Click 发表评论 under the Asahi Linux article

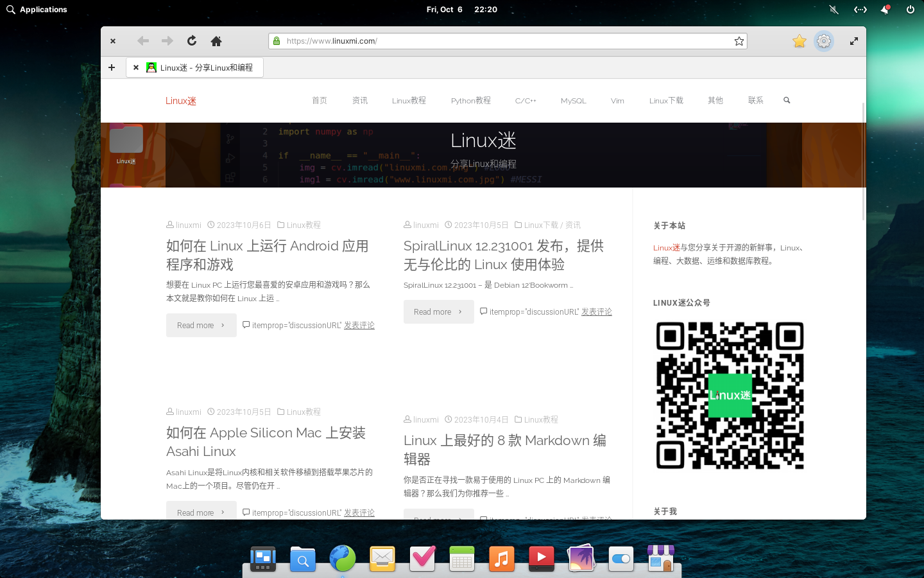359,513
